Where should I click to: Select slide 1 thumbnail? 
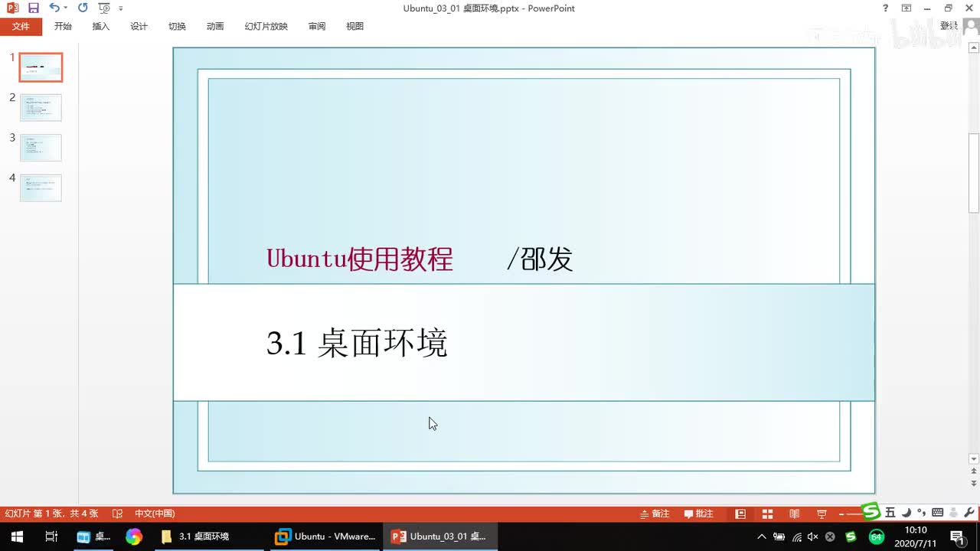[x=41, y=67]
